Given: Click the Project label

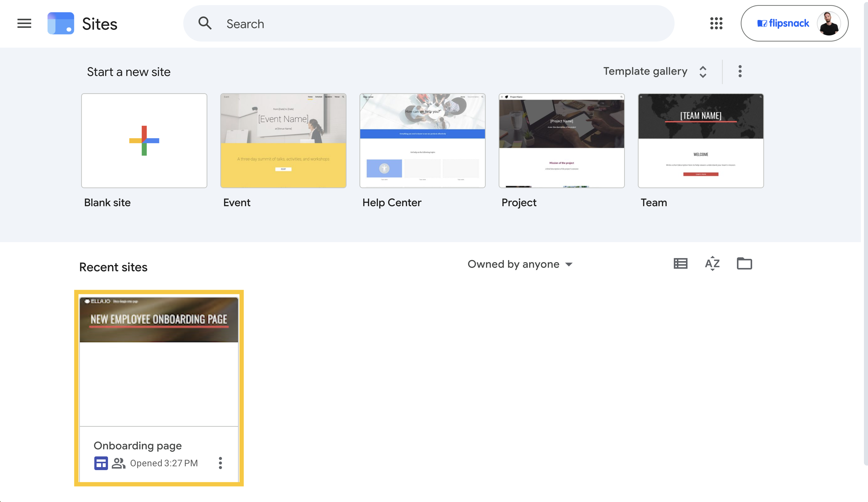Looking at the screenshot, I should click(519, 202).
